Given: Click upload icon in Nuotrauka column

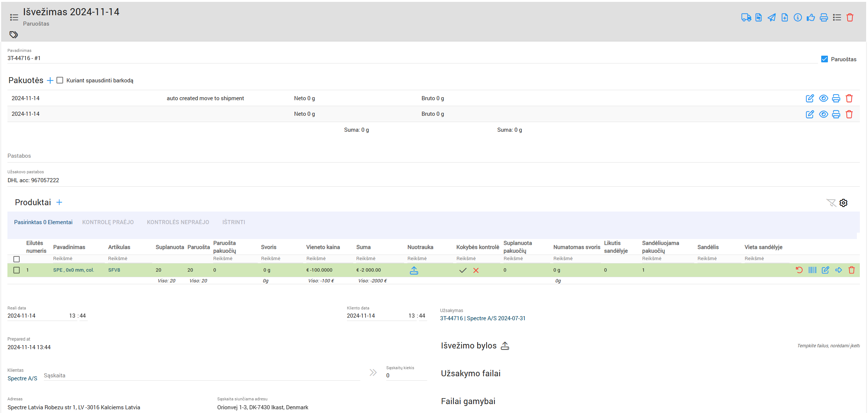Looking at the screenshot, I should pyautogui.click(x=414, y=271).
